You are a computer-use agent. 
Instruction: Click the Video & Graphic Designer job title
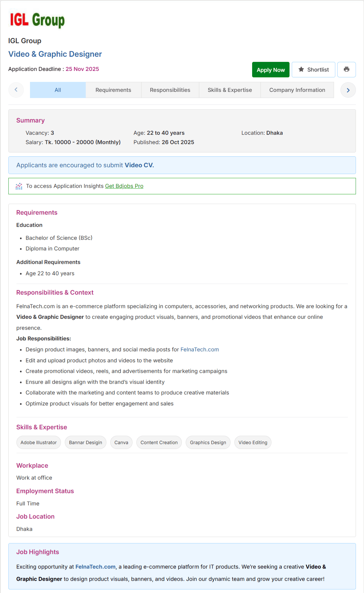tap(55, 54)
